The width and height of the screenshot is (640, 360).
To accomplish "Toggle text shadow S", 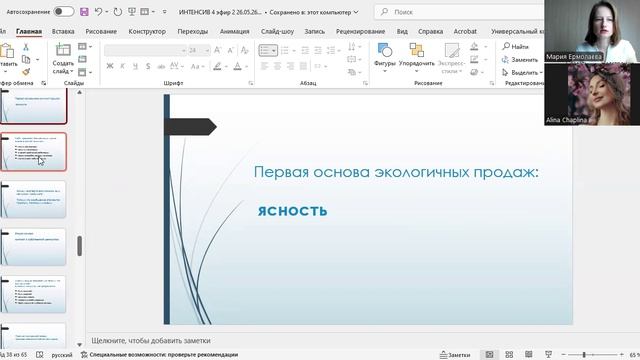I will tap(148, 66).
